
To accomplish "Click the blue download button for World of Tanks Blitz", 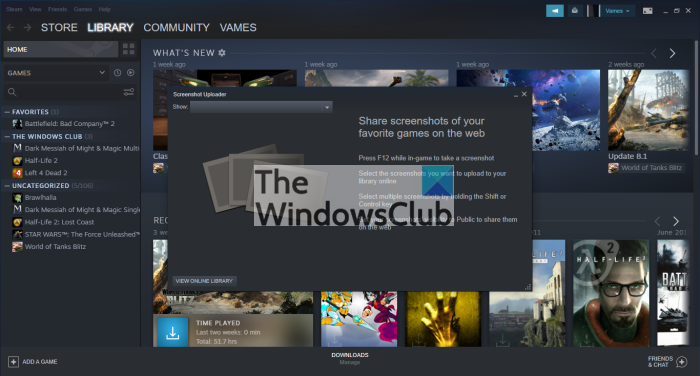I will pos(173,333).
